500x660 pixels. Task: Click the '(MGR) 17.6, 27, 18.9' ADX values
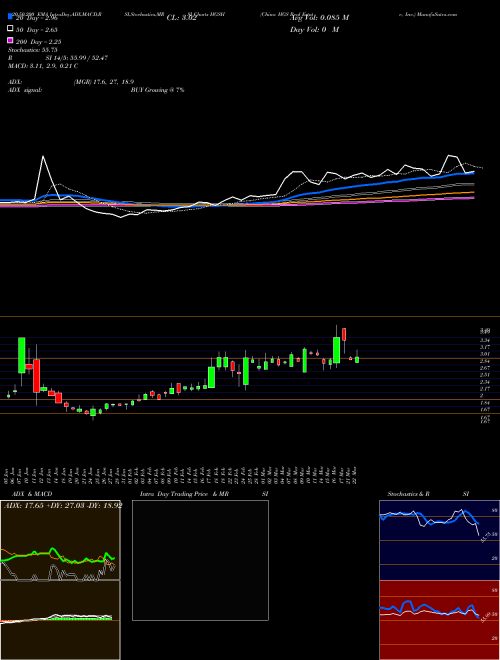104,82
